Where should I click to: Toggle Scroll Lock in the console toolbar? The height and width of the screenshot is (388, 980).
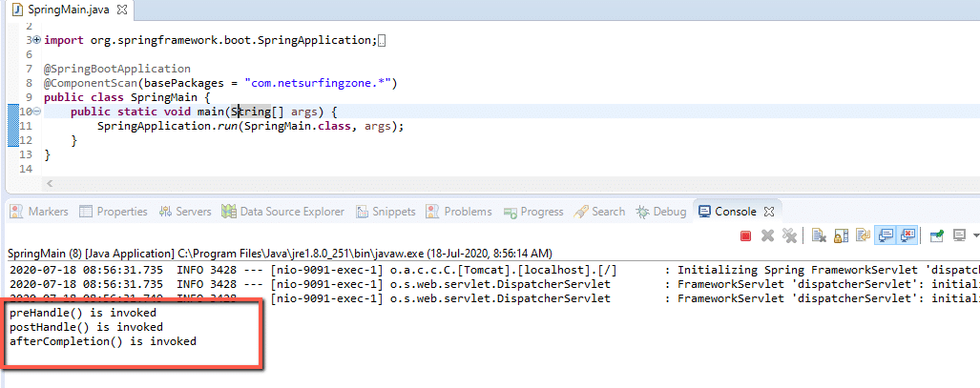point(841,235)
